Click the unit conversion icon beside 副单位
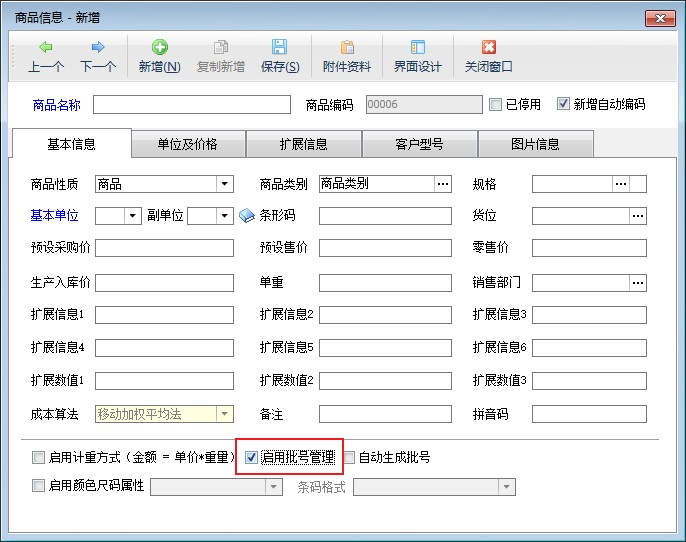Image resolution: width=686 pixels, height=542 pixels. pyautogui.click(x=248, y=215)
